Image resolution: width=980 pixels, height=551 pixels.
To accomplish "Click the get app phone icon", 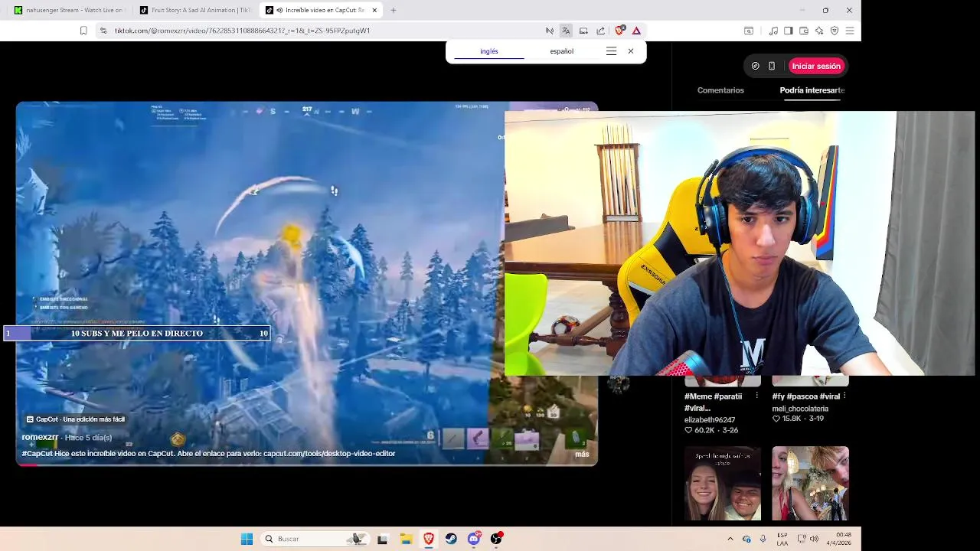I will coord(772,66).
